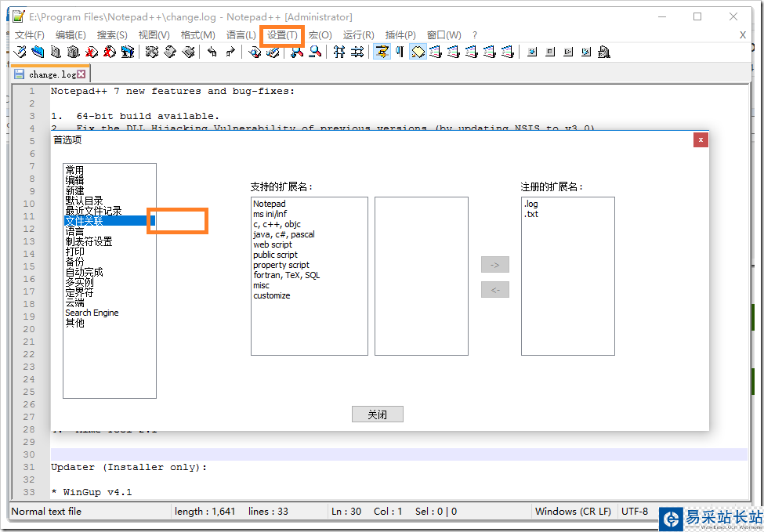
Task: Click the Close document toolbar icon
Action: (x=92, y=52)
